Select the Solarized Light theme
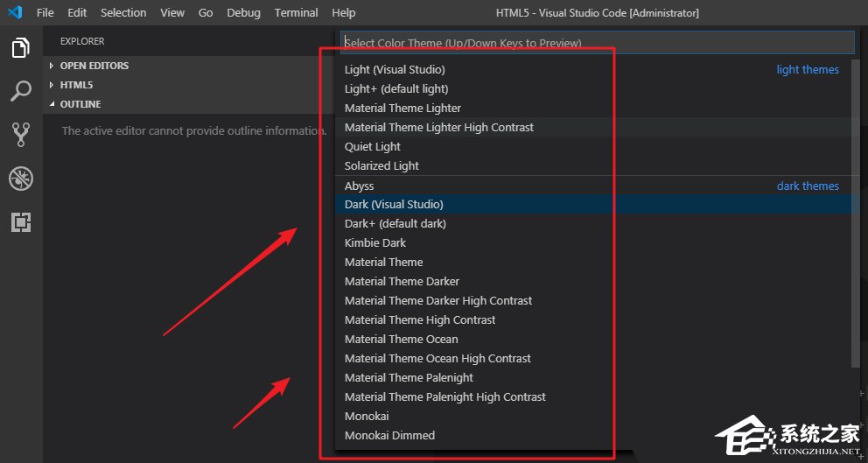The width and height of the screenshot is (868, 463). click(381, 165)
